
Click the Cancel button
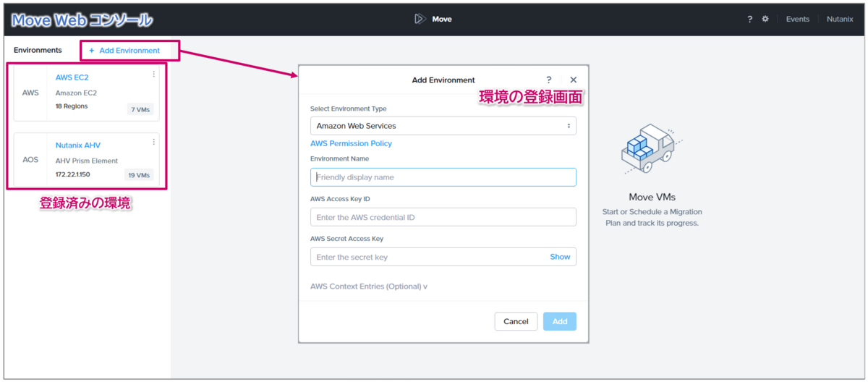tap(516, 321)
